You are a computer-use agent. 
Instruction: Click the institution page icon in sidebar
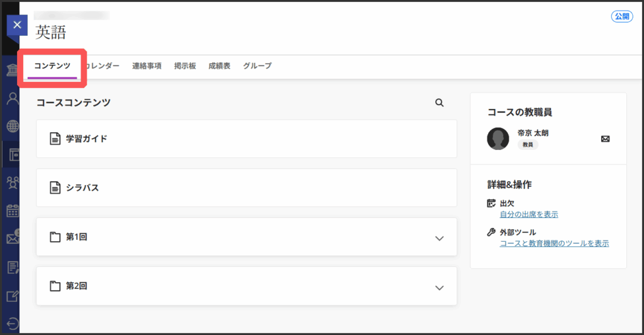(12, 70)
